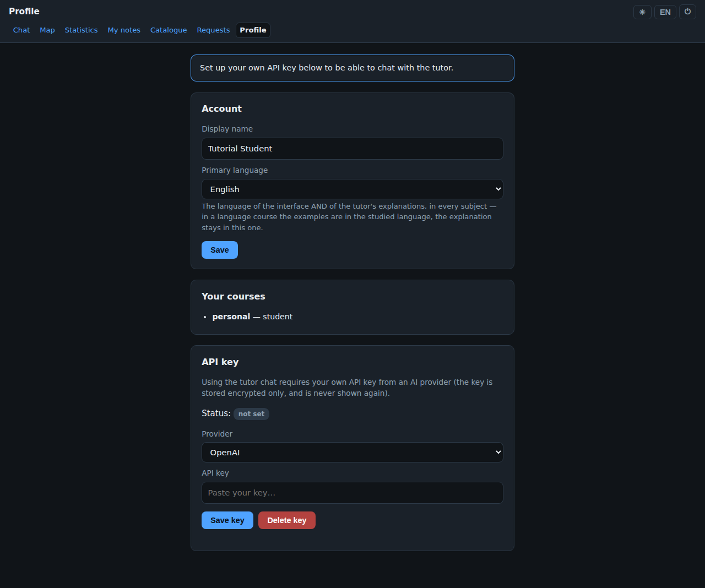Click the Display name input field
The image size is (705, 588).
tap(352, 149)
